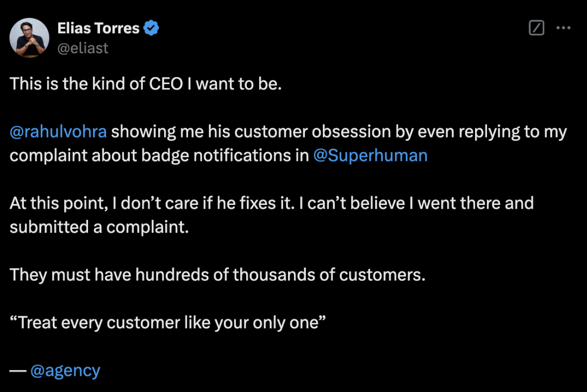This screenshot has height=392, width=587.
Task: Follow the @rahulvohra mention link
Action: point(58,132)
